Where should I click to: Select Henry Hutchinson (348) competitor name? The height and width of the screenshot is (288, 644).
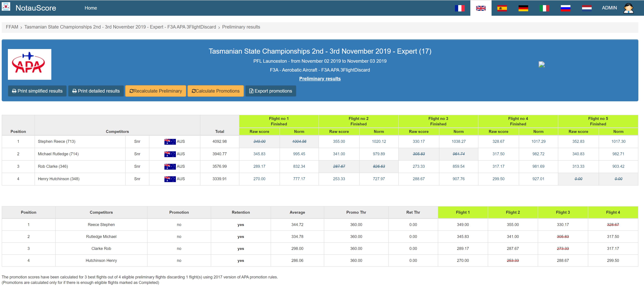[x=59, y=179]
